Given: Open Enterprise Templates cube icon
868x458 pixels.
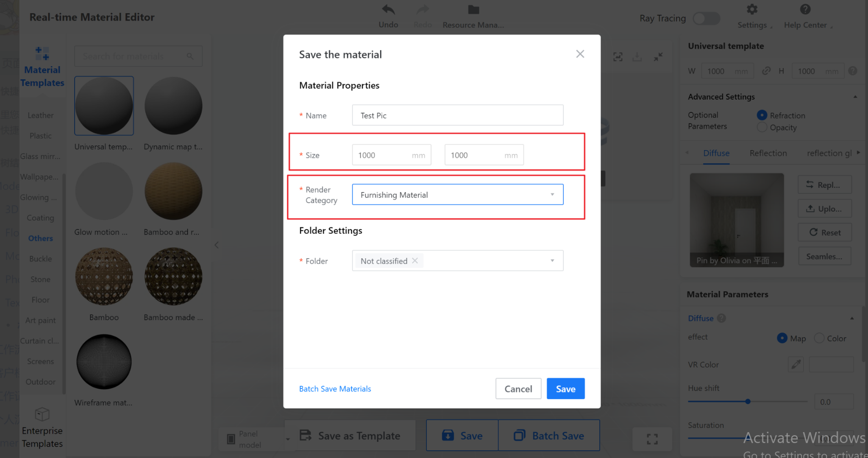Looking at the screenshot, I should 42,414.
